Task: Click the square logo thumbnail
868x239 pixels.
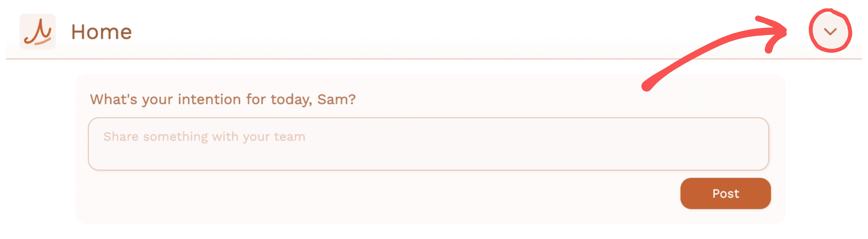Action: point(37,32)
